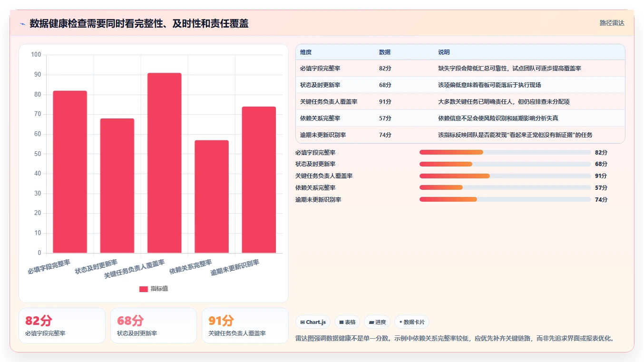Open the 82分 必填字段完整率 data card
644x362 pixels.
click(62, 325)
